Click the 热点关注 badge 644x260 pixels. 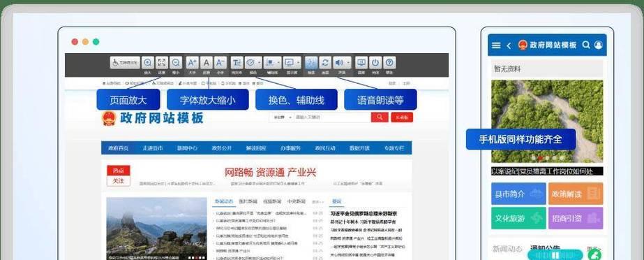(119, 175)
